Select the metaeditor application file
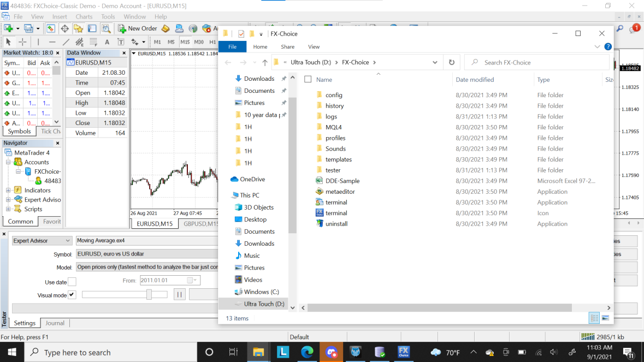Image resolution: width=644 pixels, height=362 pixels. [x=340, y=192]
